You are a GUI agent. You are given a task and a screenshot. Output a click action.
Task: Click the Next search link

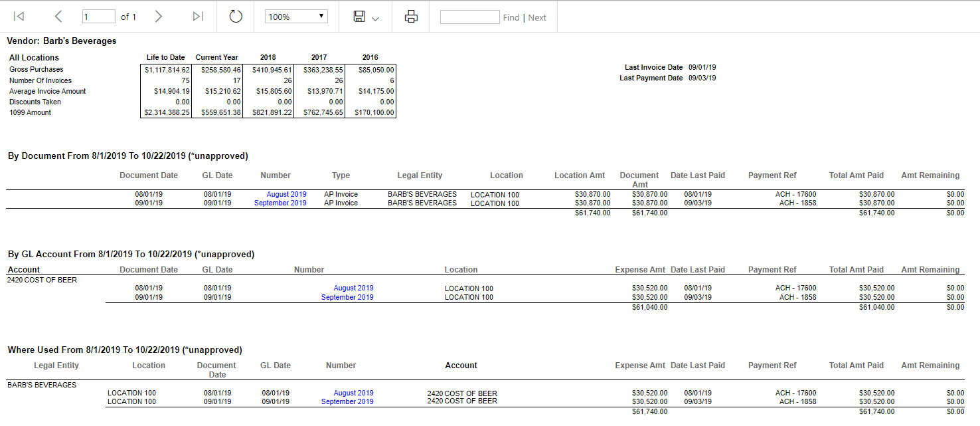tap(537, 17)
